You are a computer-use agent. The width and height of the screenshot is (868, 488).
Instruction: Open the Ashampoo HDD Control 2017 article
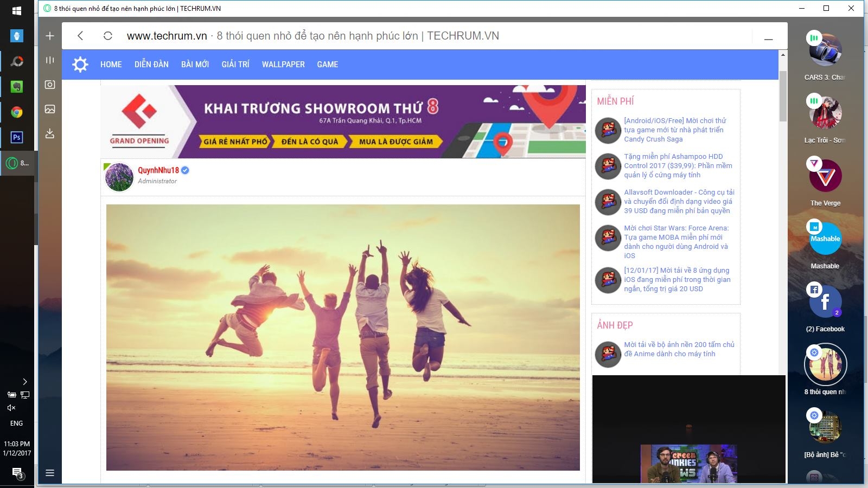(x=678, y=166)
